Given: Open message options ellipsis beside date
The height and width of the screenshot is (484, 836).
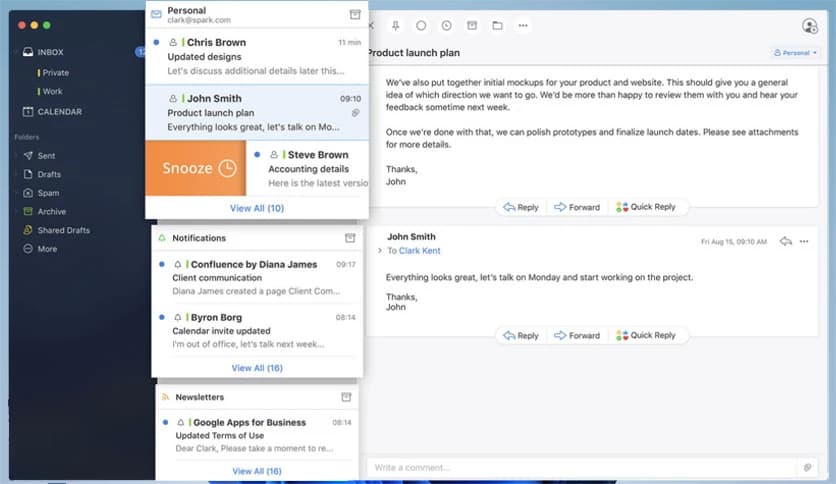Looking at the screenshot, I should click(x=804, y=241).
